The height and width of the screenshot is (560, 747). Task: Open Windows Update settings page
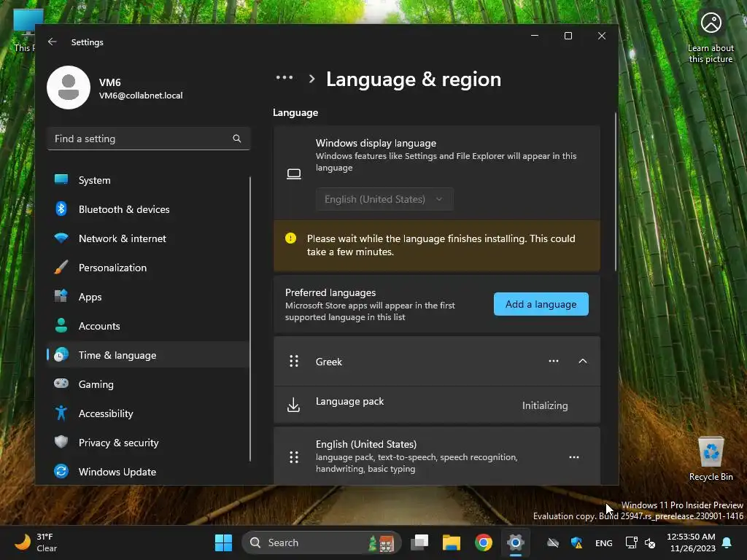click(x=149, y=472)
